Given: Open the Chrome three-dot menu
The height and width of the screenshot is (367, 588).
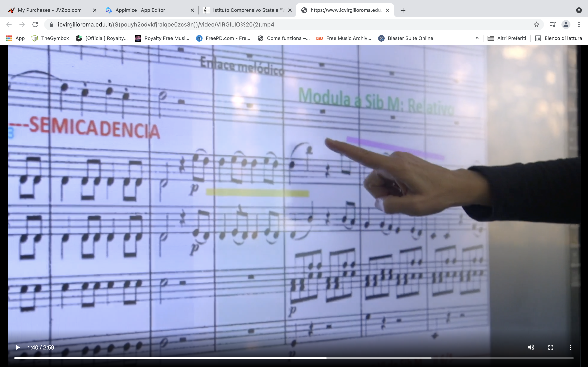Looking at the screenshot, I should pos(579,24).
